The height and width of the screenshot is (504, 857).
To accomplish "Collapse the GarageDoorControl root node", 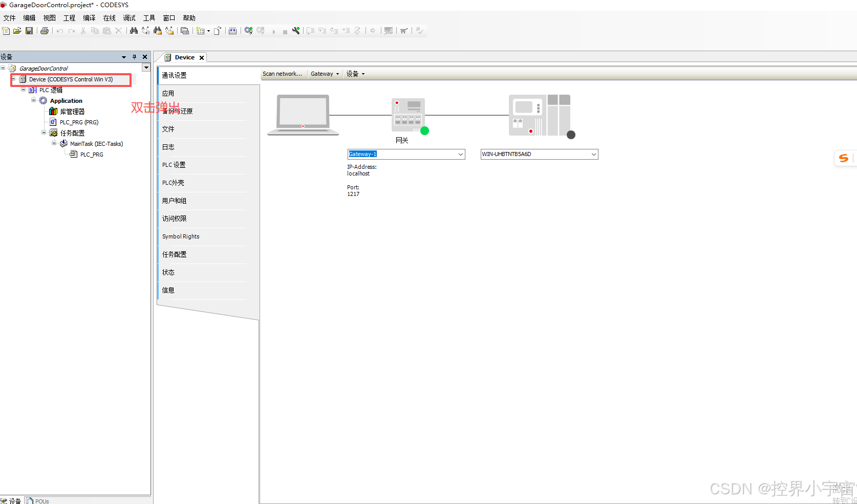I will (x=3, y=68).
